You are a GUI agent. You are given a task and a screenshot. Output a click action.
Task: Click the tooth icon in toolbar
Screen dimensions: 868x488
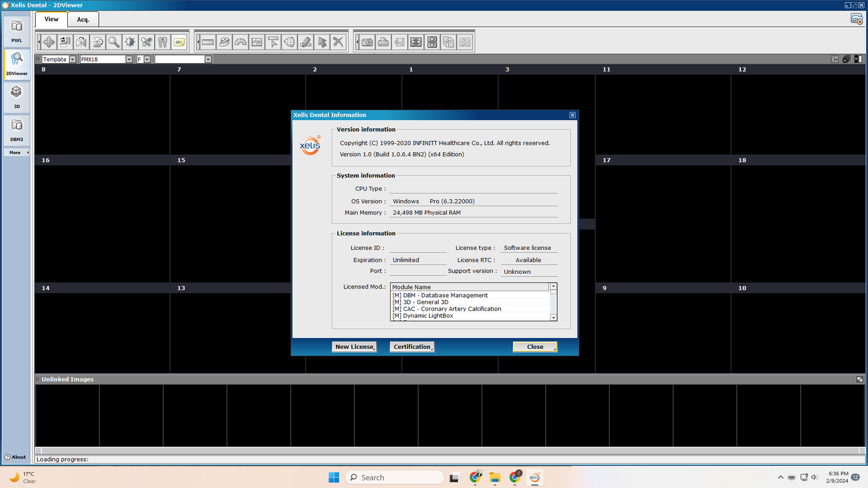163,42
